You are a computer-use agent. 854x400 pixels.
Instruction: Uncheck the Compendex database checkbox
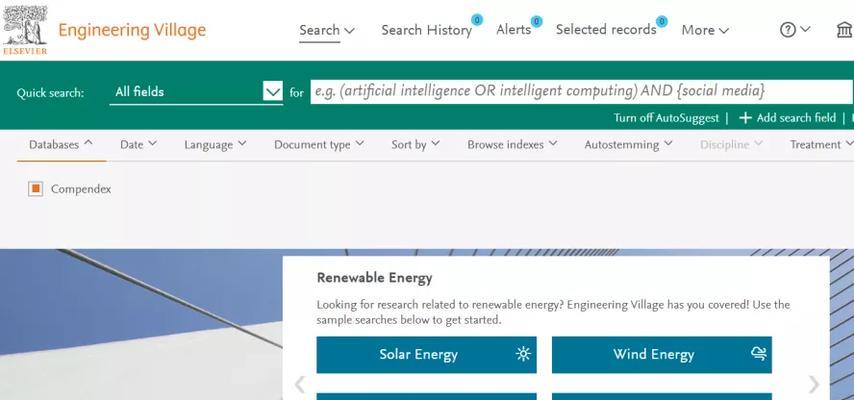pyautogui.click(x=36, y=188)
